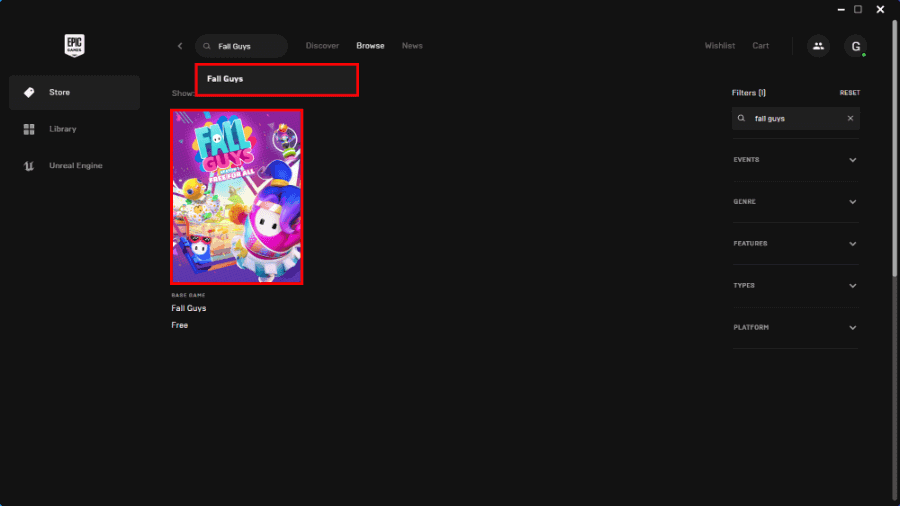Open the Fall Guys game cover
900x506 pixels.
pyautogui.click(x=236, y=197)
